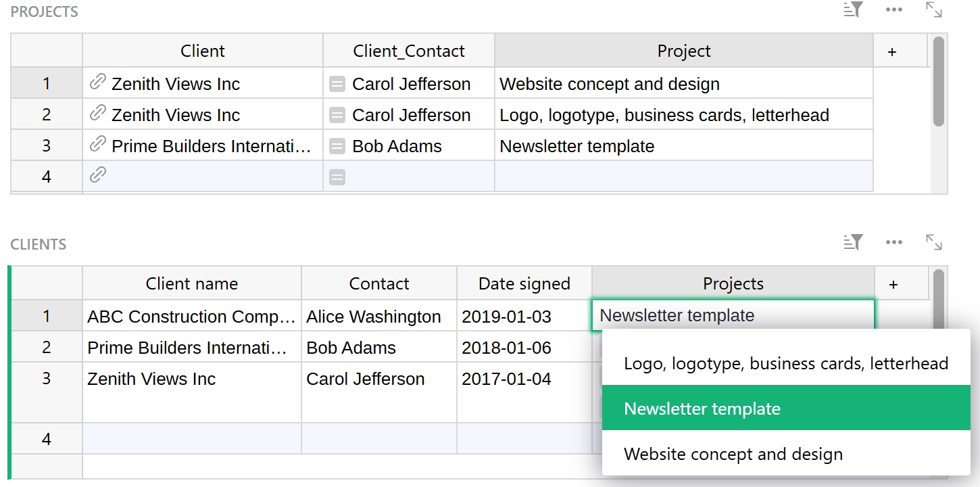Select the Client_Contact column header
Viewport: 980px width, 487px height.
point(409,51)
